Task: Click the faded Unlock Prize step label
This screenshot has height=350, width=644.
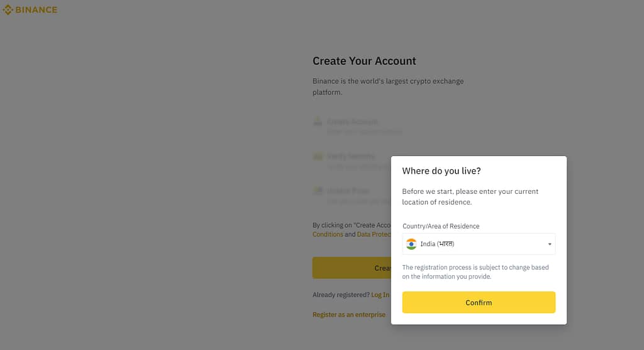Action: coord(348,191)
